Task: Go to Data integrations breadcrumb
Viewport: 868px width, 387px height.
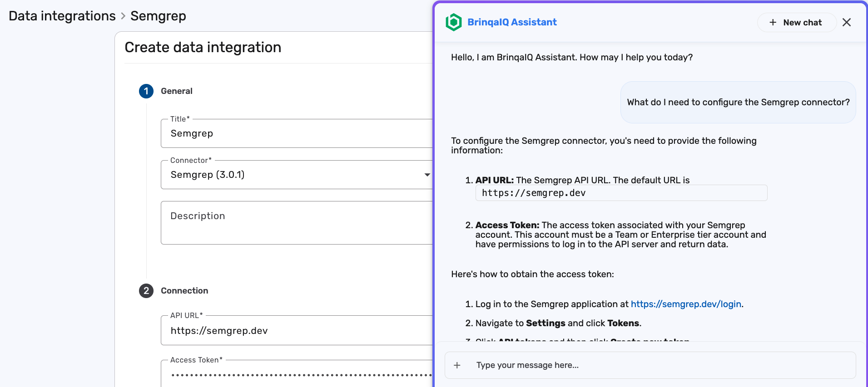Action: tap(62, 16)
